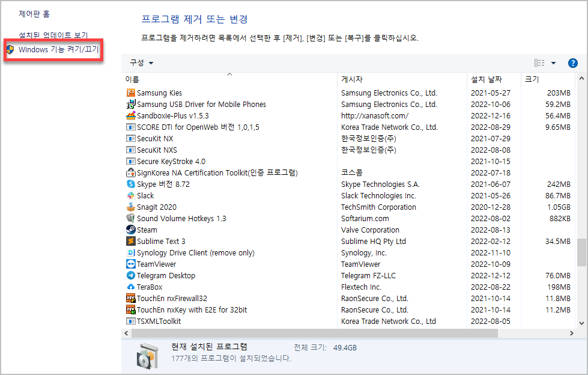
Task: Click the shield icon beside Windows 기능 켜기/끄기
Action: click(10, 49)
